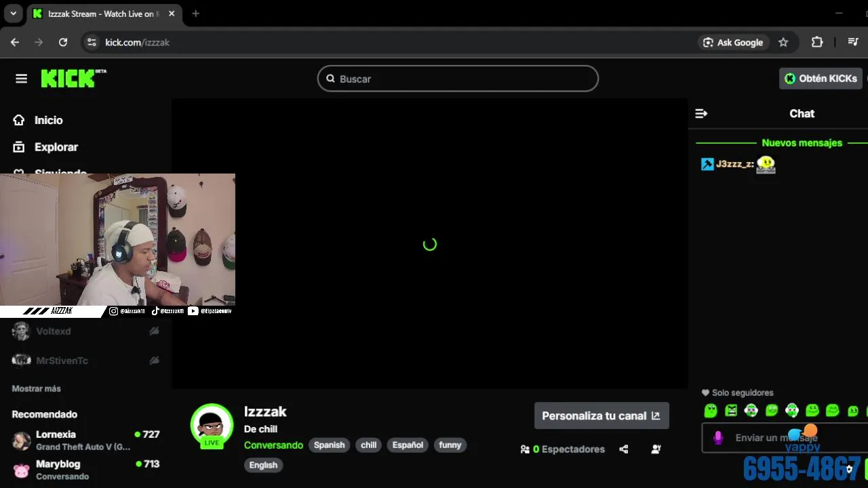Expand Mostrar más followed list
Image resolution: width=868 pixels, height=488 pixels.
[x=36, y=388]
